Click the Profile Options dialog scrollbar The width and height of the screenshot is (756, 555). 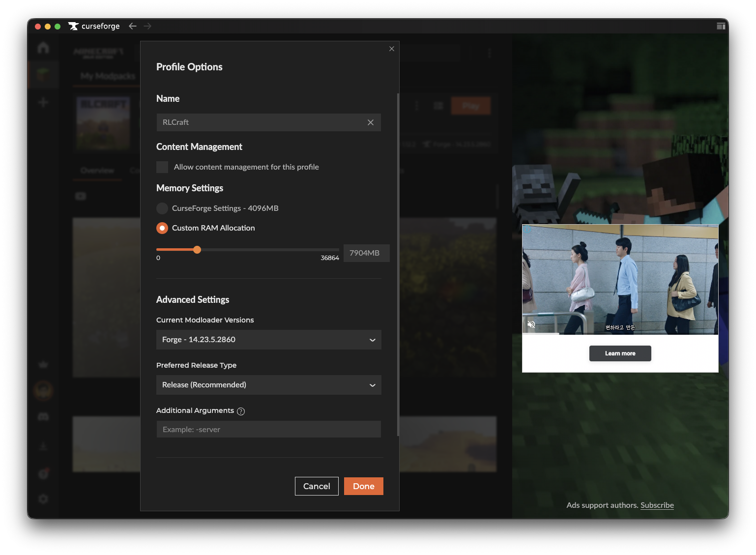pos(398,264)
